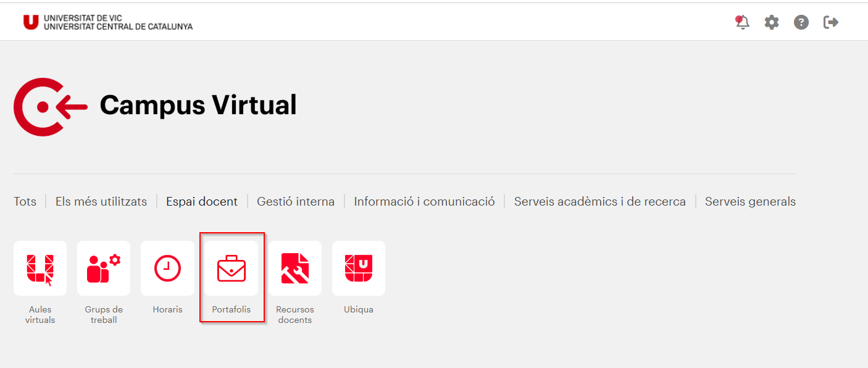Click the Horaris label text
The height and width of the screenshot is (368, 868).
click(x=167, y=309)
